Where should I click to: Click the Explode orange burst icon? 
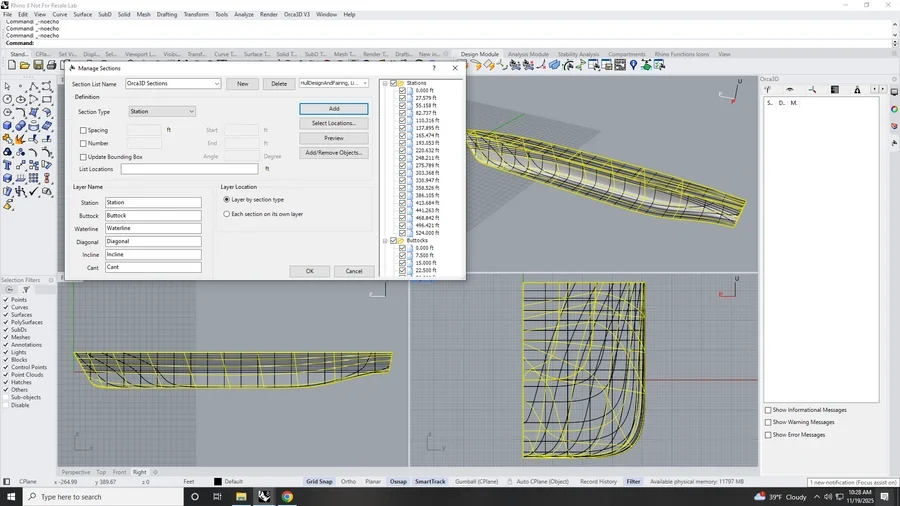pos(21,139)
